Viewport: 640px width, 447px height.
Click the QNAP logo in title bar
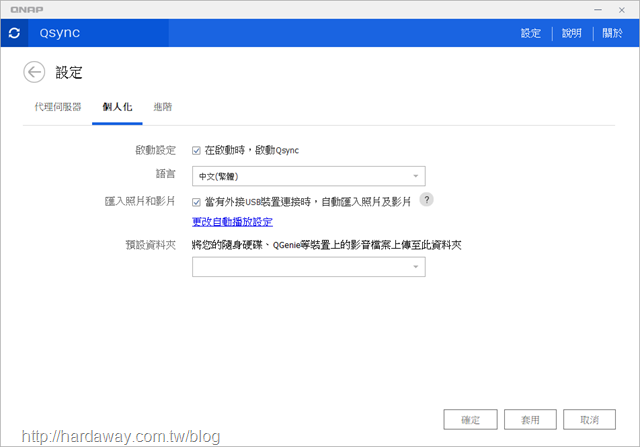click(x=27, y=9)
